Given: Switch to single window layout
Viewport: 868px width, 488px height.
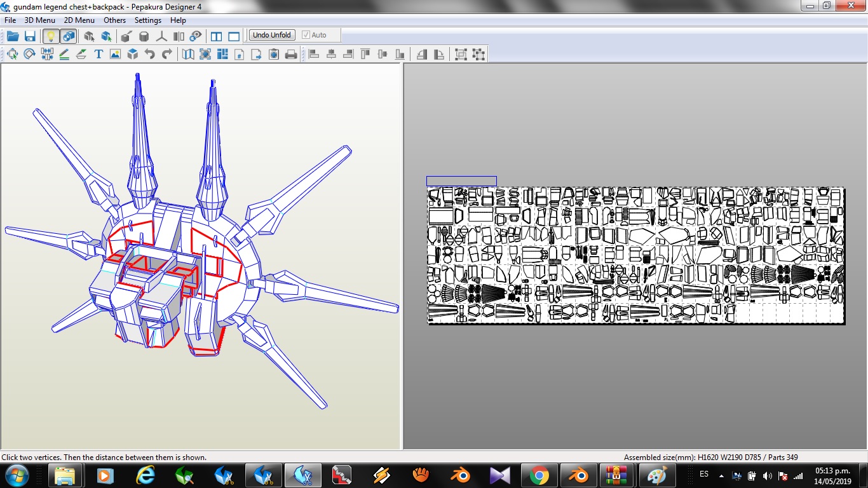Looking at the screenshot, I should [234, 36].
